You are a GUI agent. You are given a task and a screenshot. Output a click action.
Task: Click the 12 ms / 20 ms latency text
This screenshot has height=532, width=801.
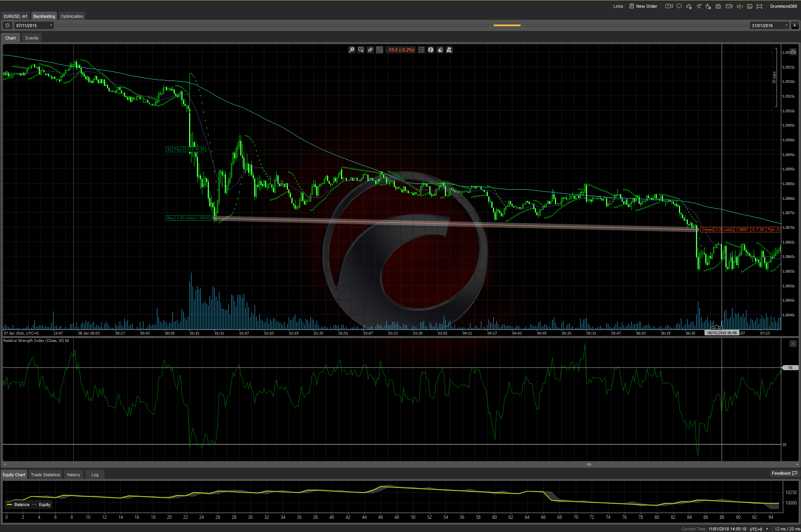pyautogui.click(x=787, y=529)
